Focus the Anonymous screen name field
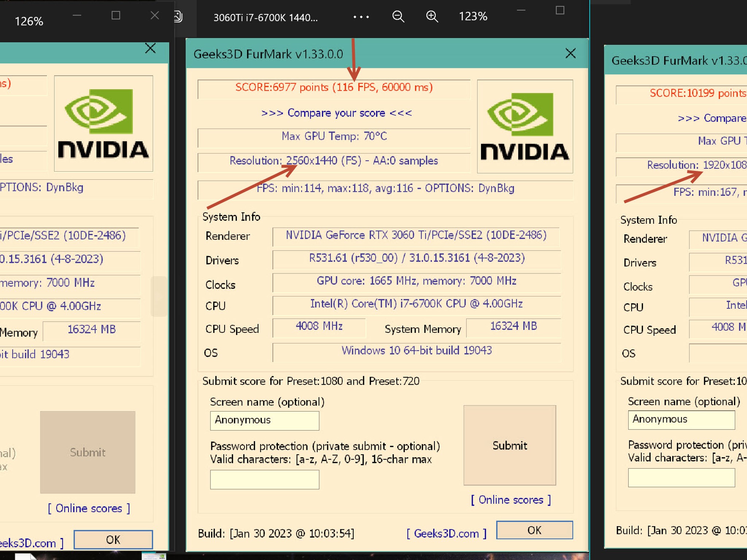This screenshot has height=560, width=747. click(264, 420)
